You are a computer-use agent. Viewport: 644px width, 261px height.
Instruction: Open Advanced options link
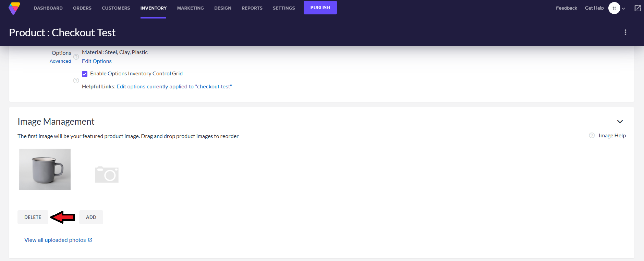click(x=60, y=61)
